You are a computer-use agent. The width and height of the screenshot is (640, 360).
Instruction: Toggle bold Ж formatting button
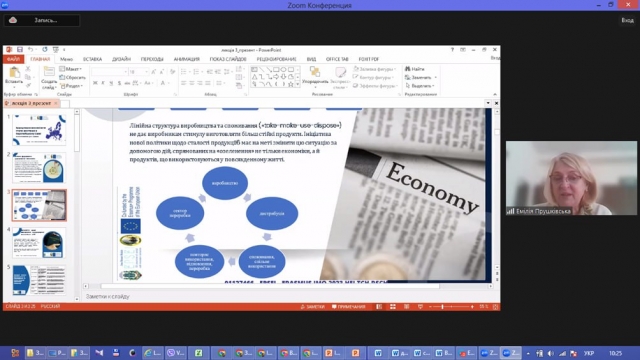click(x=95, y=83)
